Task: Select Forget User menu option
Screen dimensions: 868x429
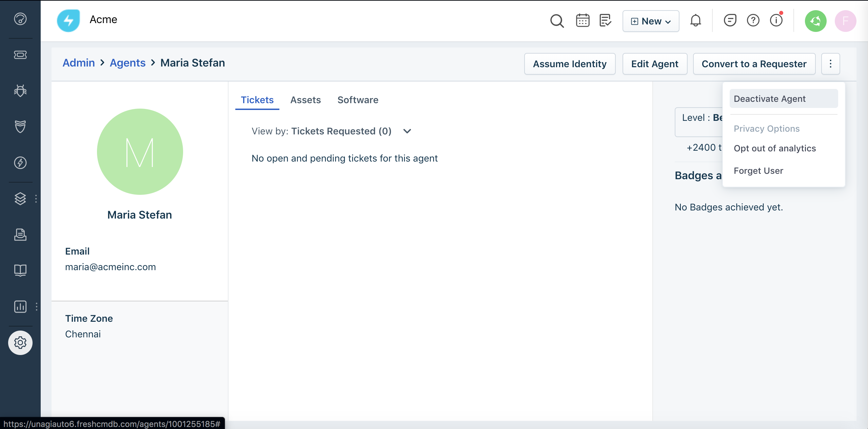Action: [x=758, y=171]
